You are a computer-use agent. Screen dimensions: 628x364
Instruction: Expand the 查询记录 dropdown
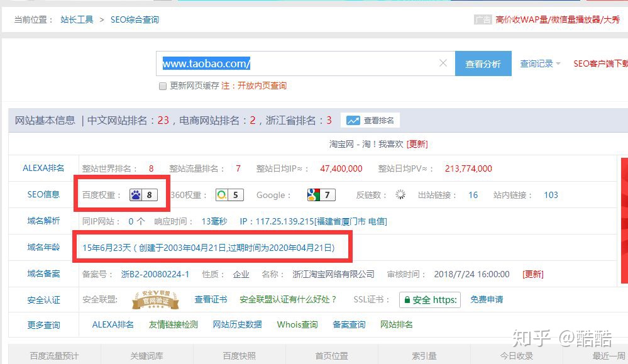(540, 63)
